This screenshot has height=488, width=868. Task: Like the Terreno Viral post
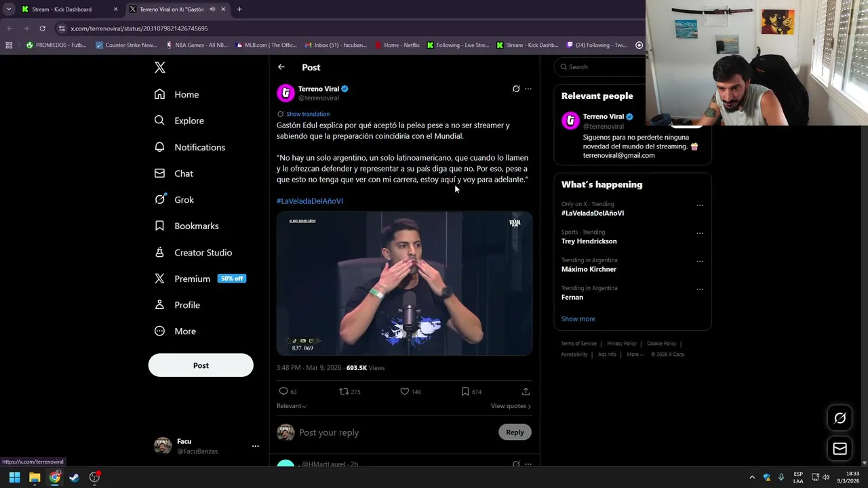pos(405,392)
